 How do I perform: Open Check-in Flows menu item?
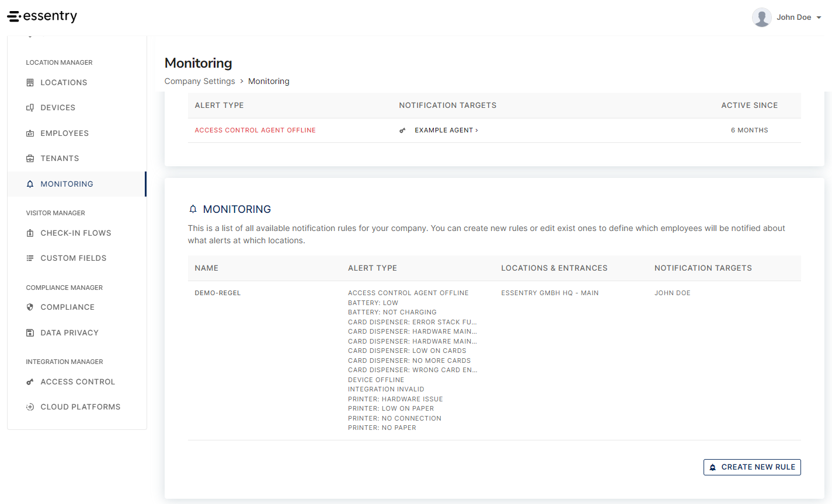point(76,233)
